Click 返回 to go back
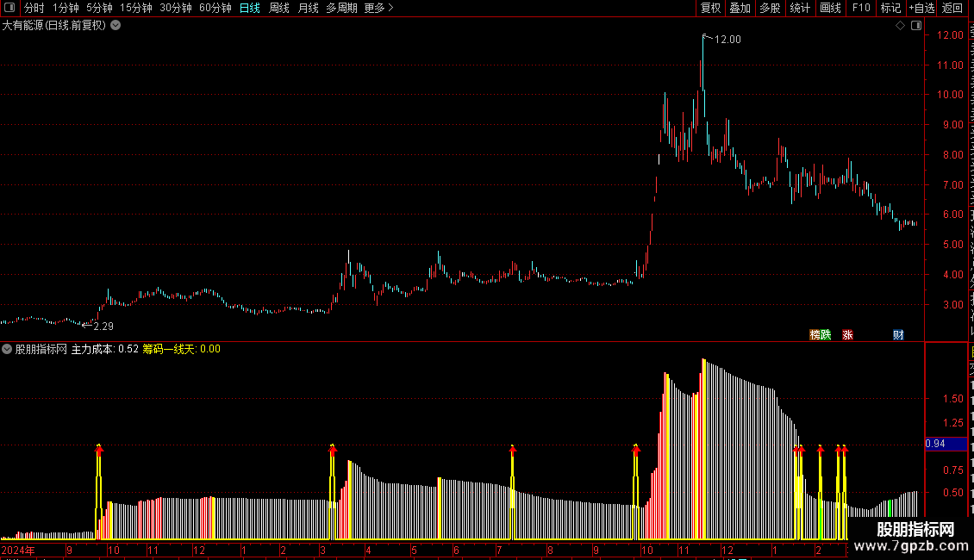 pos(952,8)
